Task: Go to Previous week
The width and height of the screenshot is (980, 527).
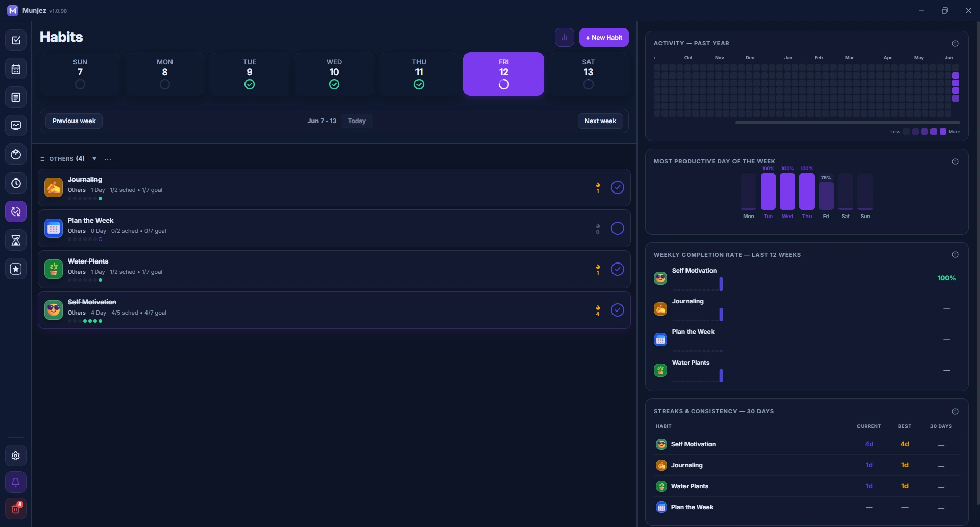Action: (x=74, y=121)
